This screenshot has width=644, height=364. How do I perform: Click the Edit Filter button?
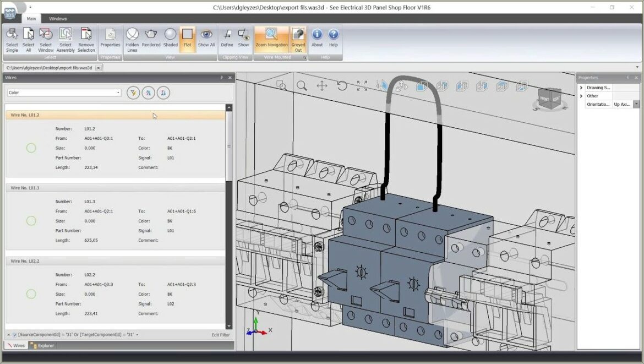[221, 335]
